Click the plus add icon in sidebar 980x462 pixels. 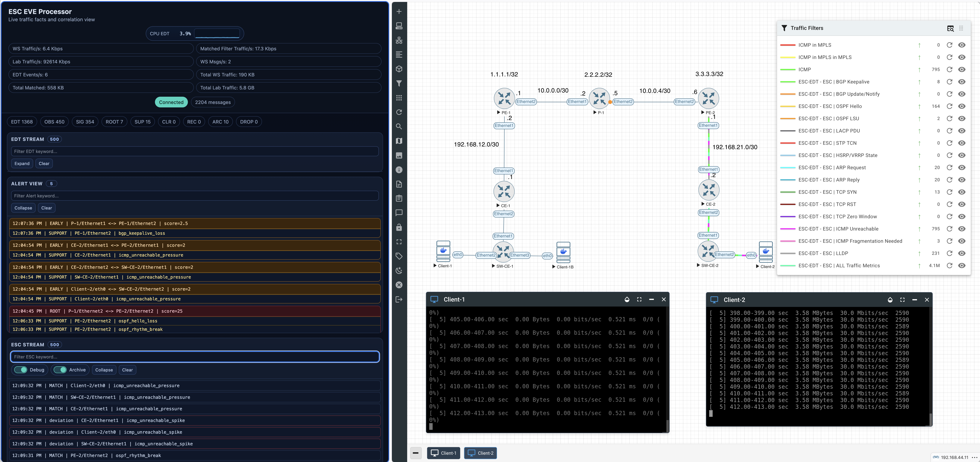point(399,11)
